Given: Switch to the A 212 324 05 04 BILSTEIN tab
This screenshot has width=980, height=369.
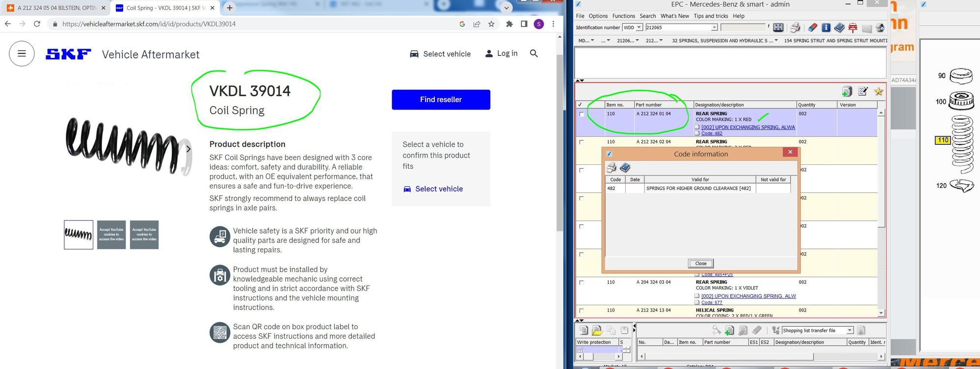Looking at the screenshot, I should point(56,8).
